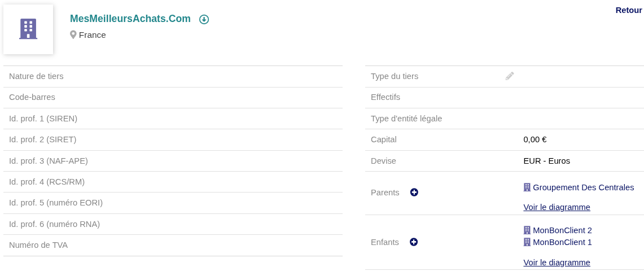Image resolution: width=644 pixels, height=271 pixels.
Task: Open the MonBonClient 1 child company
Action: [x=562, y=242]
